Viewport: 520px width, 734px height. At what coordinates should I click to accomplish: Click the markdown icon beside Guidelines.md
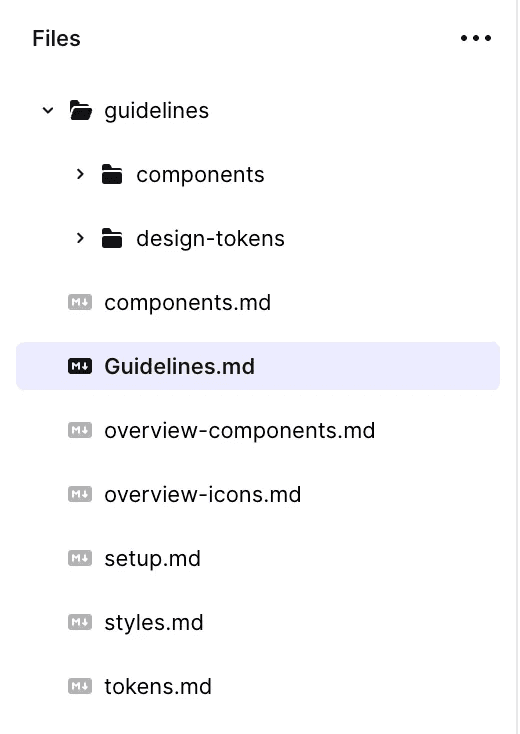click(x=80, y=366)
